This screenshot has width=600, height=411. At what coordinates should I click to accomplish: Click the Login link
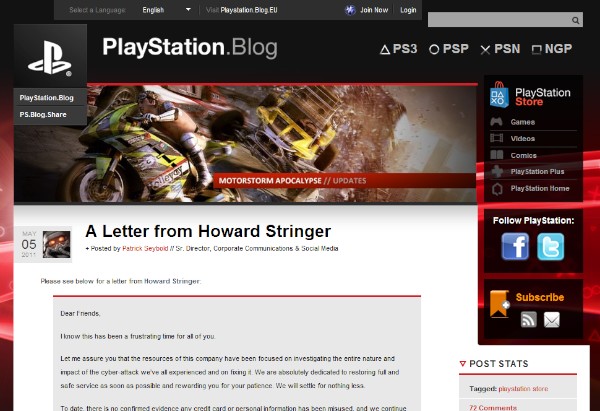[408, 10]
